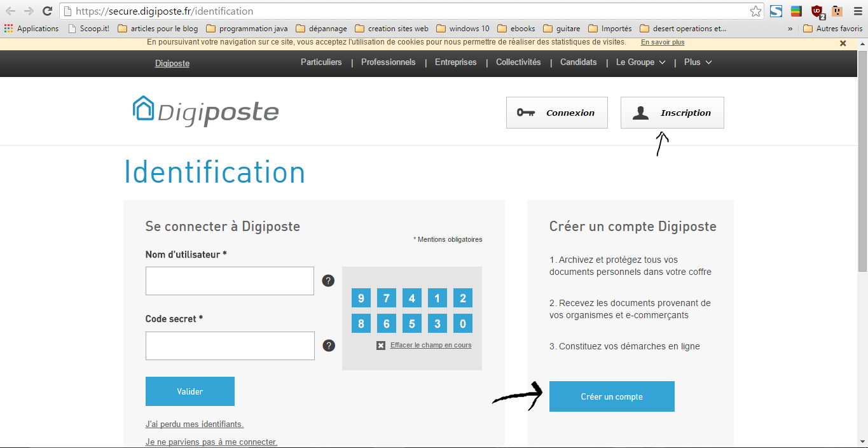Expand 'Le Groupe' dropdown menu
The image size is (868, 448).
click(641, 62)
